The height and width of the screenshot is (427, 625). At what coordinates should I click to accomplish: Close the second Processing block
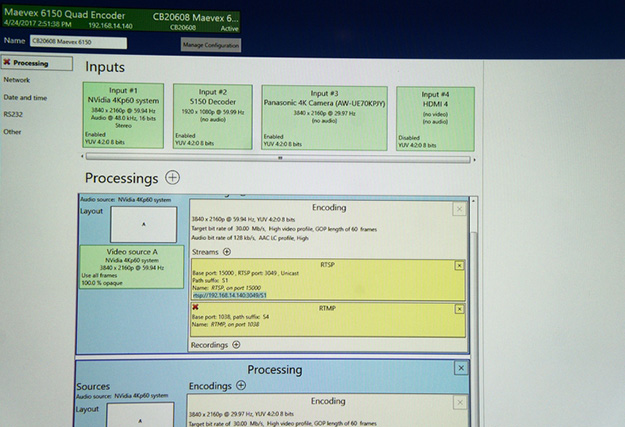459,369
